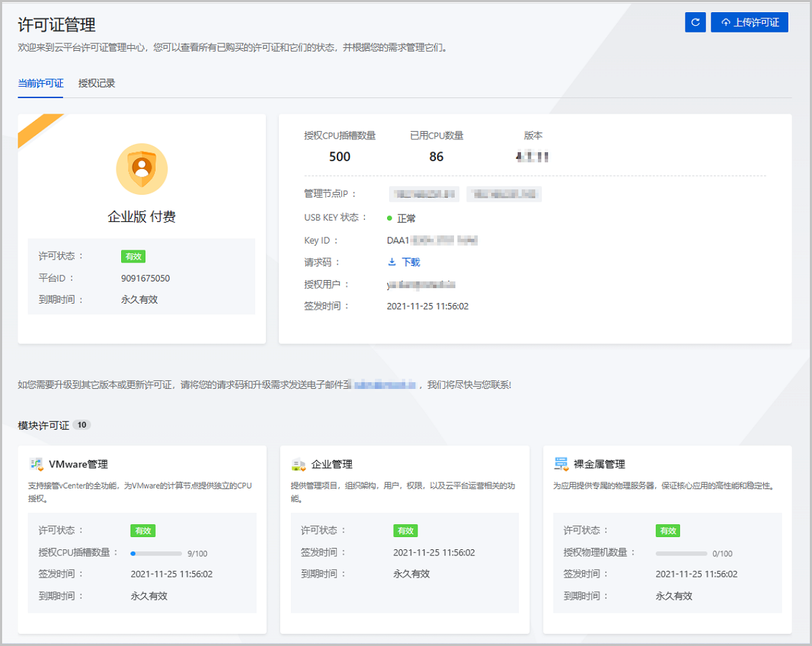
Task: Click the 裸金属管理 module icon
Action: (x=561, y=464)
